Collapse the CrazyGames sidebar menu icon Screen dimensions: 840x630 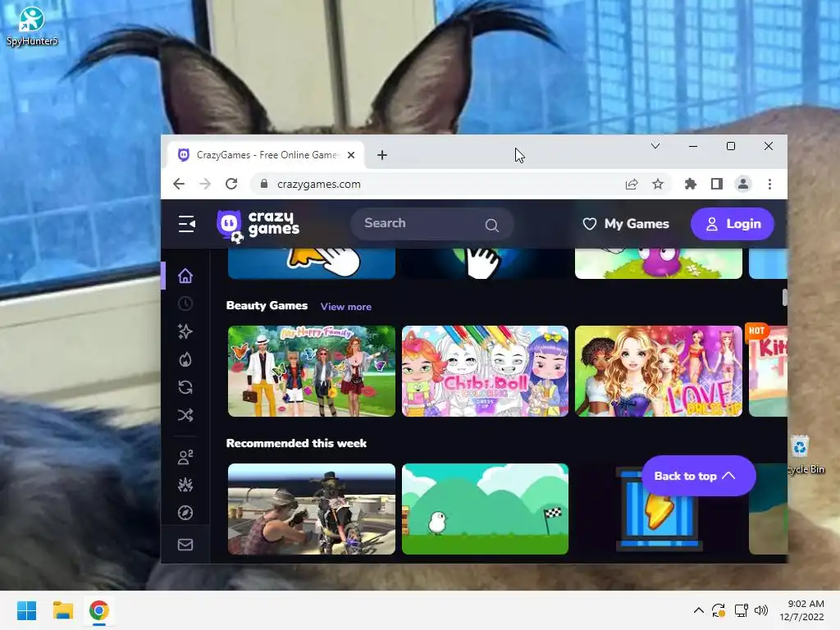tap(186, 224)
